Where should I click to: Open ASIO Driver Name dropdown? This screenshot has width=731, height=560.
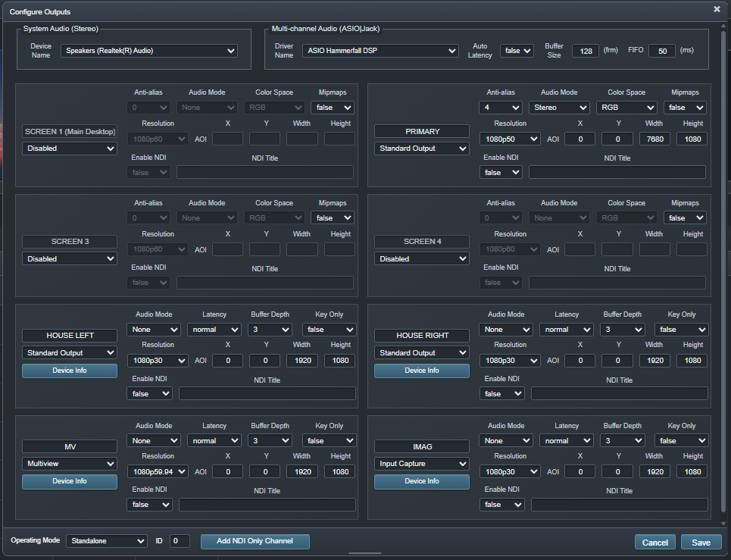380,50
